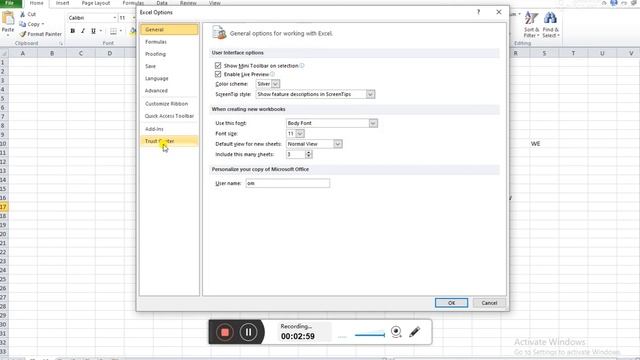The height and width of the screenshot is (360, 640).
Task: Click the info icon beside Mini Toolbar option
Action: click(302, 66)
